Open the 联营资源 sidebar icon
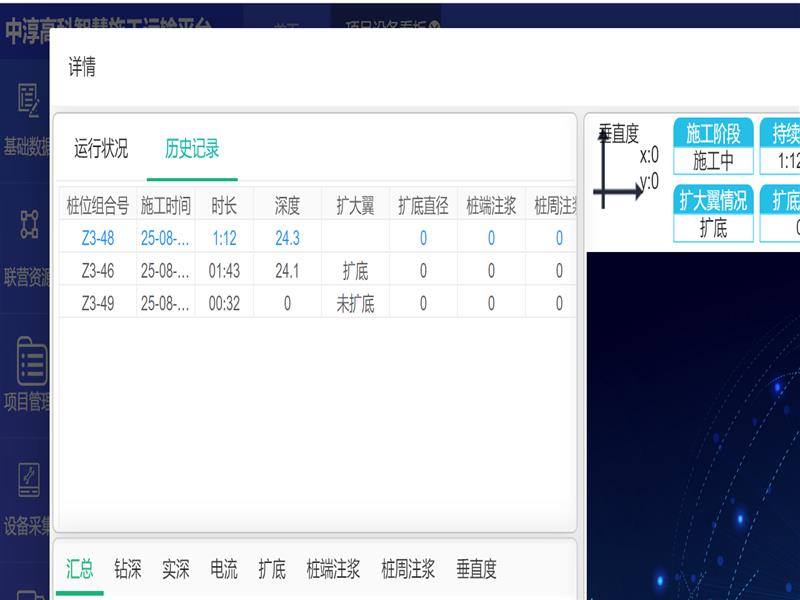 pyautogui.click(x=28, y=225)
